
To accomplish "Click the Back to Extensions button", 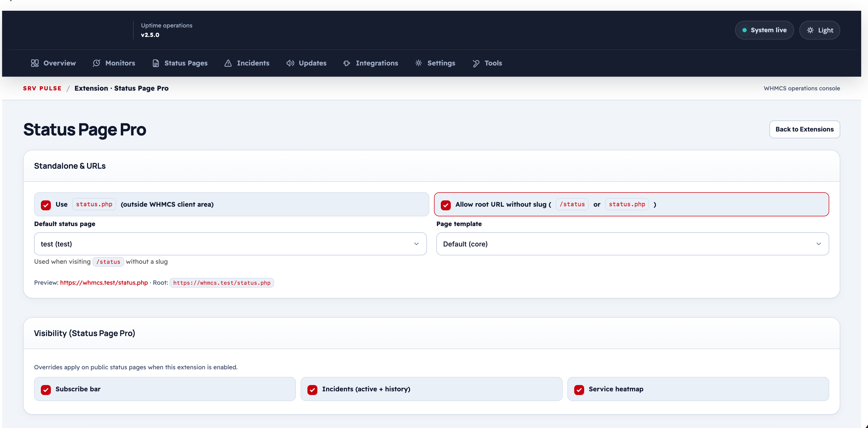I will point(804,129).
